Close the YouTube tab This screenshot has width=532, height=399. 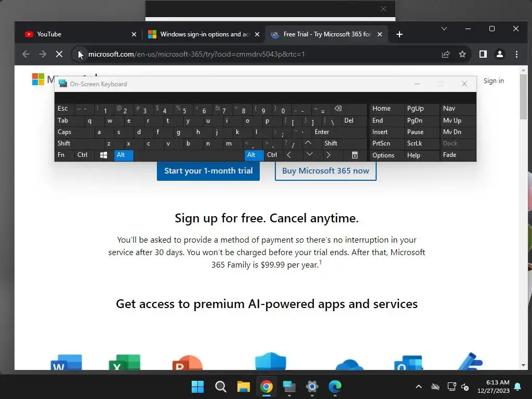(x=134, y=34)
